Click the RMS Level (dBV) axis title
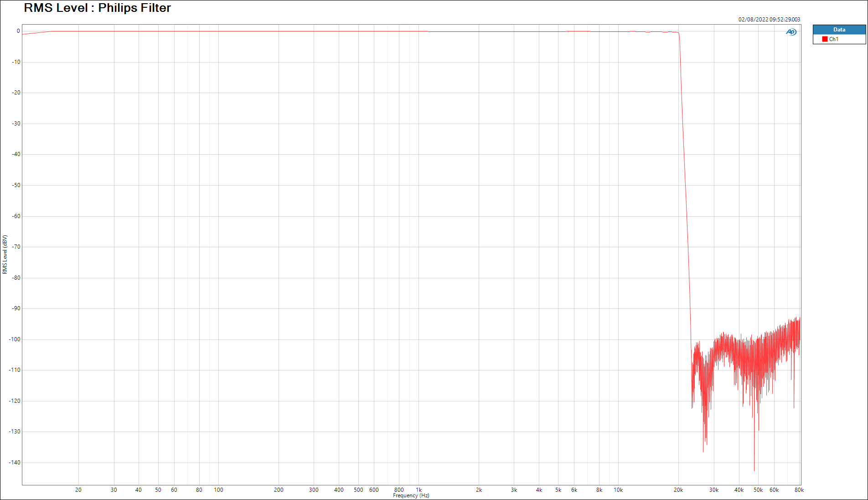Image resolution: width=868 pixels, height=500 pixels. coord(5,255)
